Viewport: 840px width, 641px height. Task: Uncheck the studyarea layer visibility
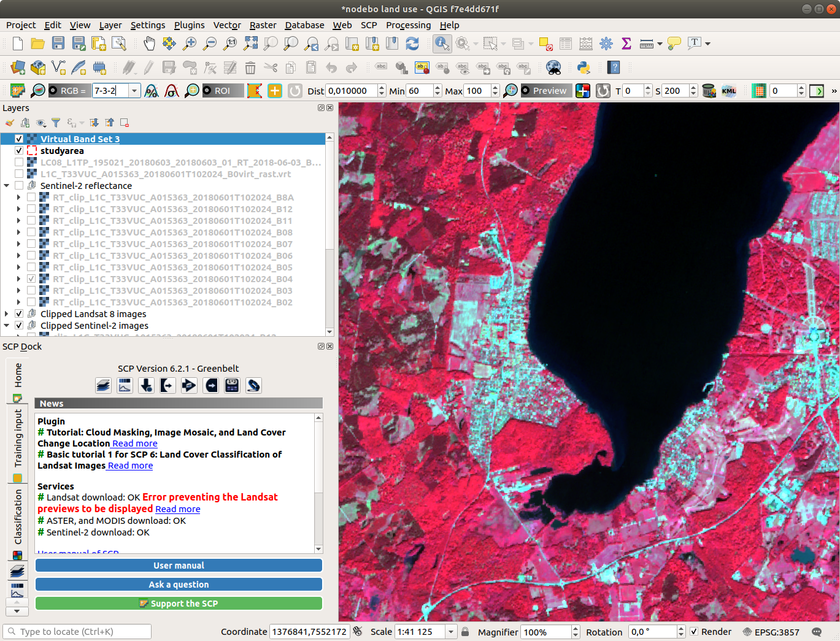19,151
